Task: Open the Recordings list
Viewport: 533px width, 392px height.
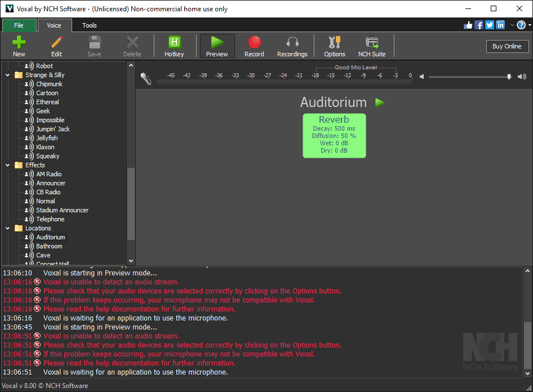Action: [x=292, y=46]
